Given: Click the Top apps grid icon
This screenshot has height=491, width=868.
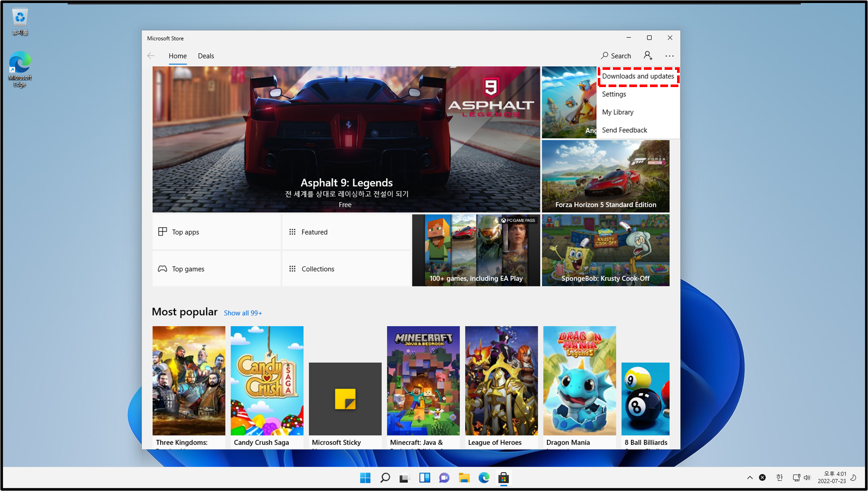Looking at the screenshot, I should (162, 232).
